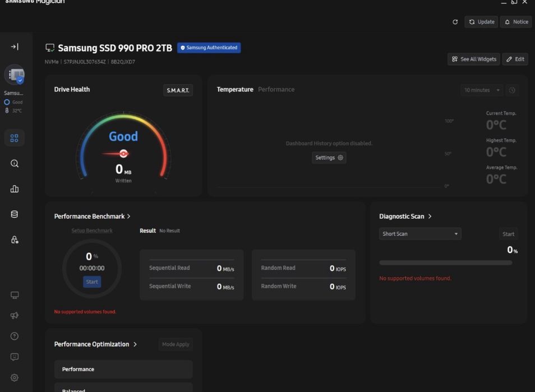Expand Performance Optimization via chevron
This screenshot has width=535, height=392.
click(135, 344)
